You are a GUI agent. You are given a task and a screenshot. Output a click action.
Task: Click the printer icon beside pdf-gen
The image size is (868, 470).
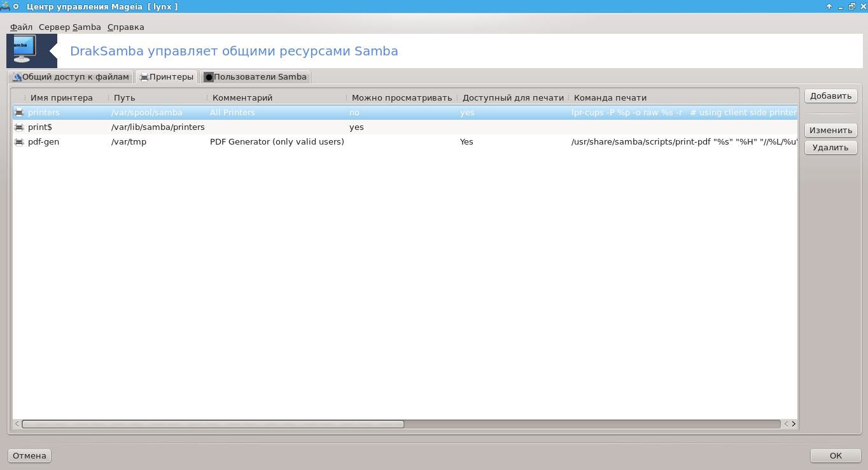[x=19, y=142]
